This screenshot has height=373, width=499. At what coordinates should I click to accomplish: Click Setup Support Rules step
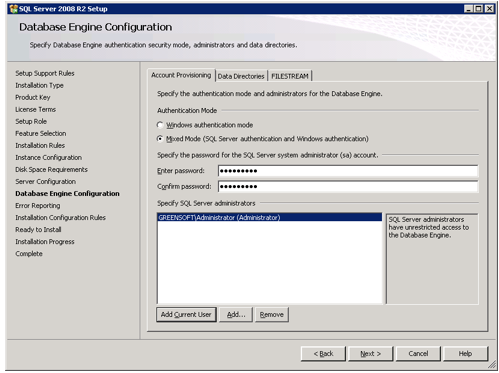tap(45, 73)
